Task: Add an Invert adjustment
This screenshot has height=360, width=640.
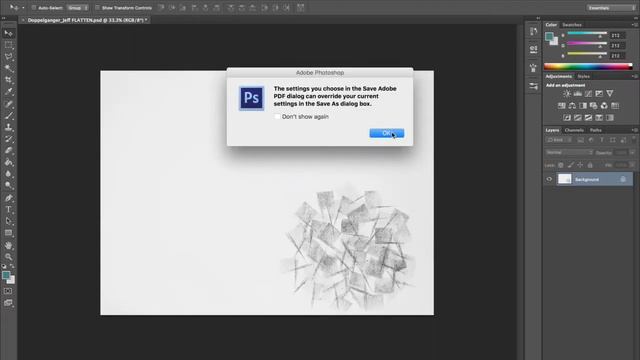Action: point(567,118)
